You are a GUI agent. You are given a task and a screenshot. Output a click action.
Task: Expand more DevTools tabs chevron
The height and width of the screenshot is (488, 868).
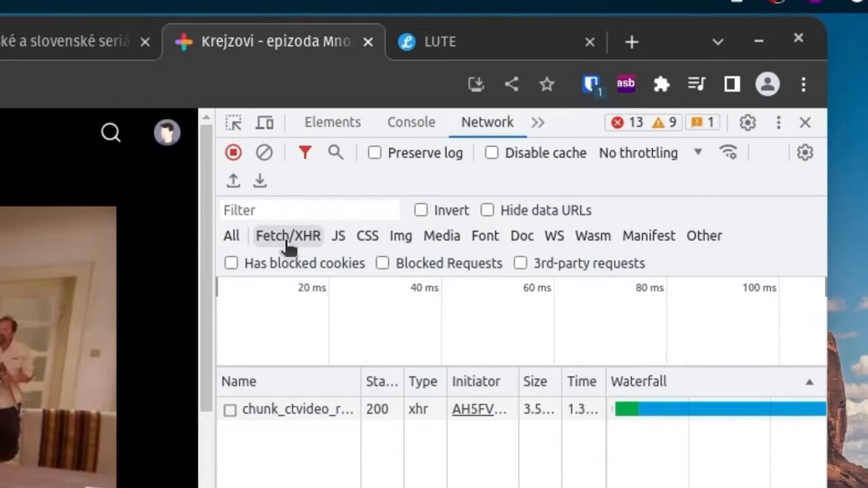coord(538,123)
